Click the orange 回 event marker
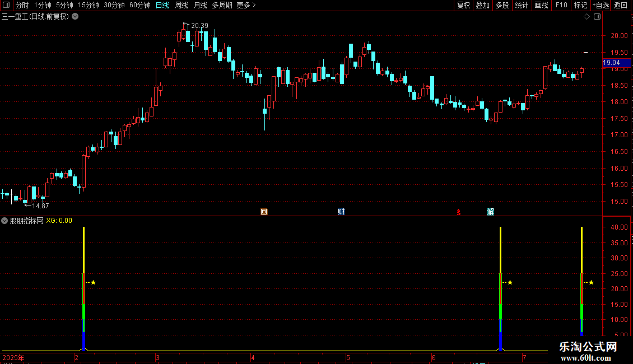This screenshot has height=364, width=633. tap(264, 212)
